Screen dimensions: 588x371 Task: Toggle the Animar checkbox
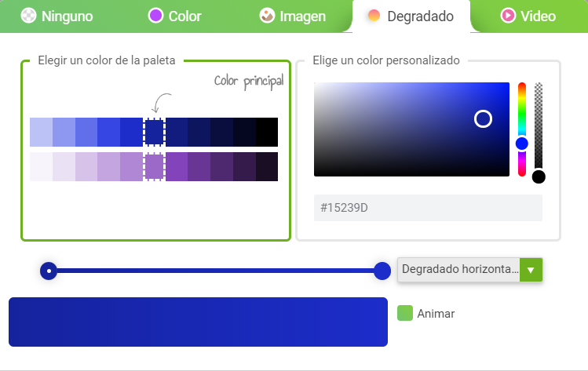(x=405, y=313)
